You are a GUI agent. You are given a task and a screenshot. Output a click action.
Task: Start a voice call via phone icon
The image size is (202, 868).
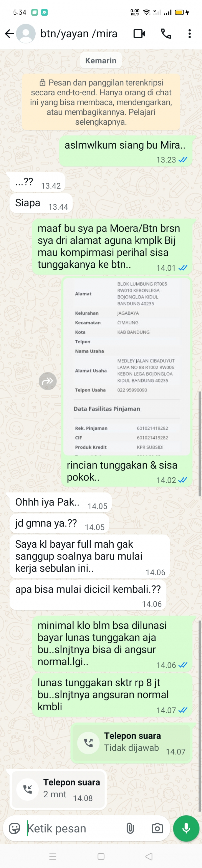[166, 33]
